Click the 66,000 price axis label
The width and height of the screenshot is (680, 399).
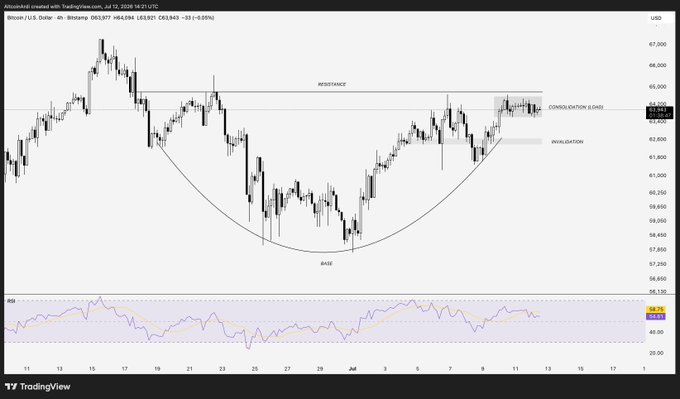tap(658, 65)
